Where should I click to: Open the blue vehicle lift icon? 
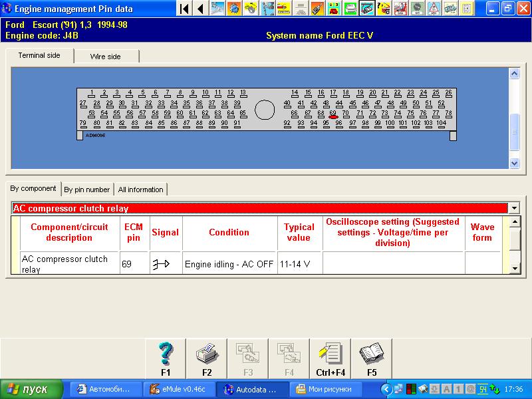(267, 9)
